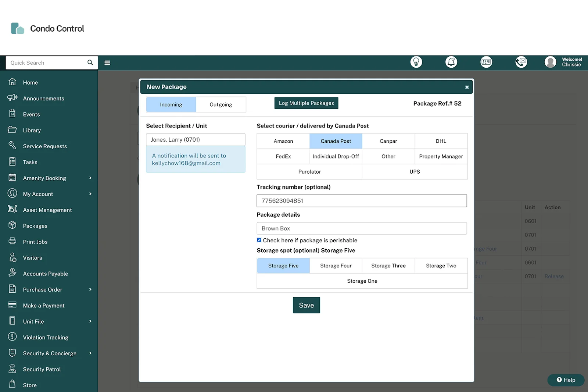This screenshot has height=392, width=588.
Task: Open the Chrissie user avatar
Action: coord(550,62)
